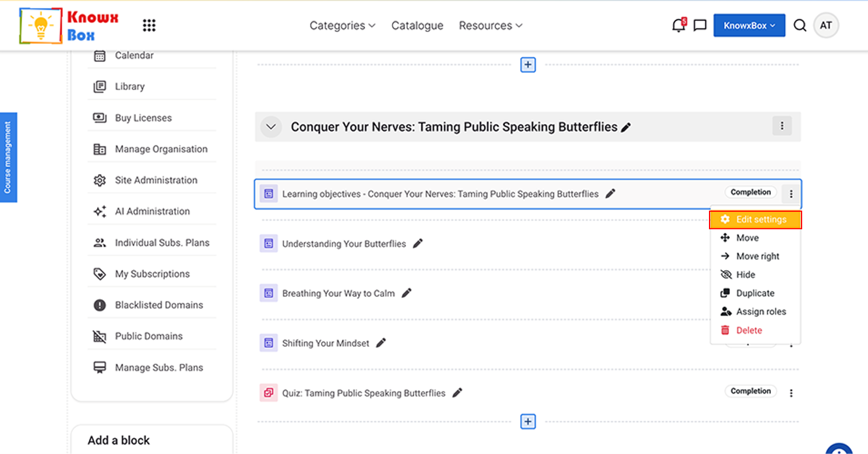Go to the Catalogue page
The image size is (868, 454).
(x=417, y=26)
